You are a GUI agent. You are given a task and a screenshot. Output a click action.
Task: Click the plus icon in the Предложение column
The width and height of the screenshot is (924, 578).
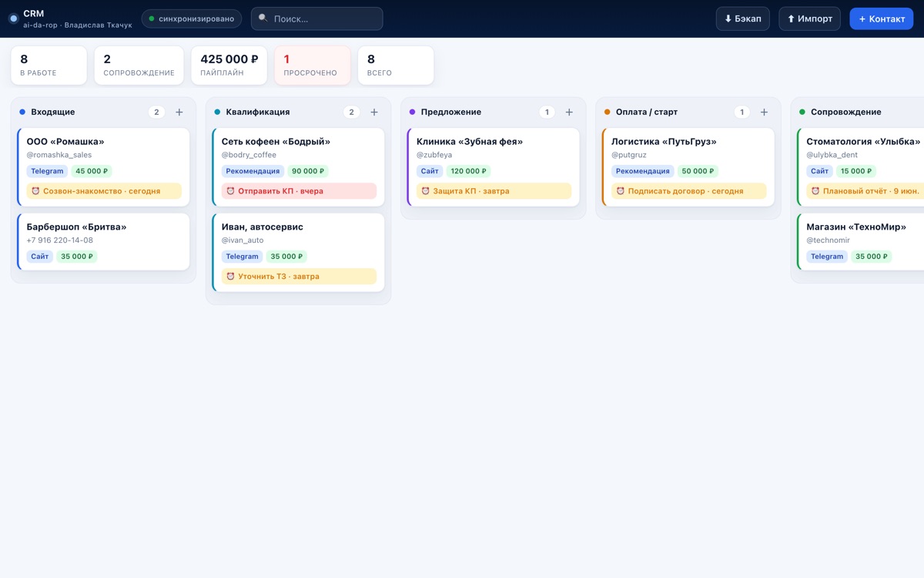point(569,113)
